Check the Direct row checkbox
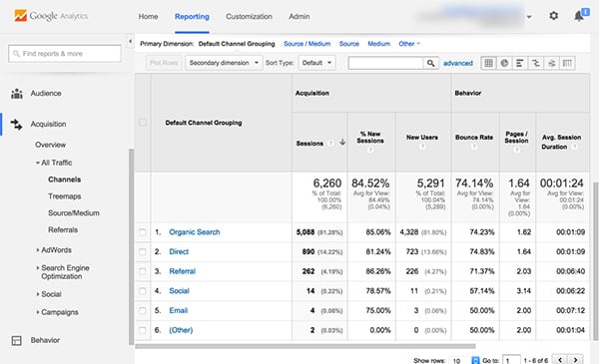 [x=143, y=252]
